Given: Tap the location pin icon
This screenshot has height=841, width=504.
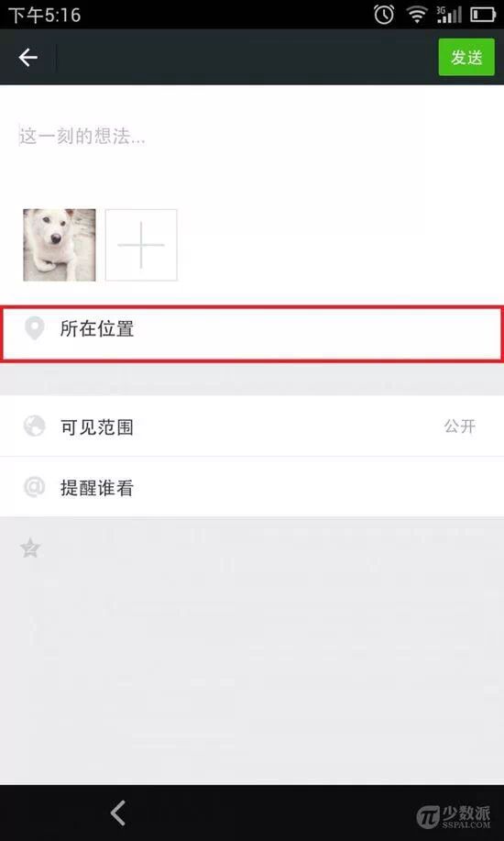Looking at the screenshot, I should [x=35, y=328].
